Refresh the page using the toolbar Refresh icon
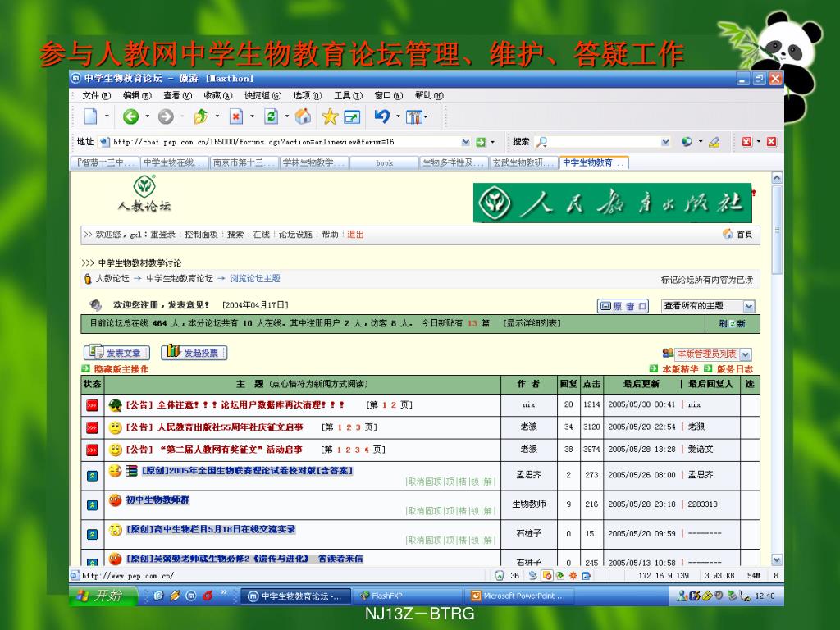This screenshot has height=630, width=840. [x=272, y=116]
